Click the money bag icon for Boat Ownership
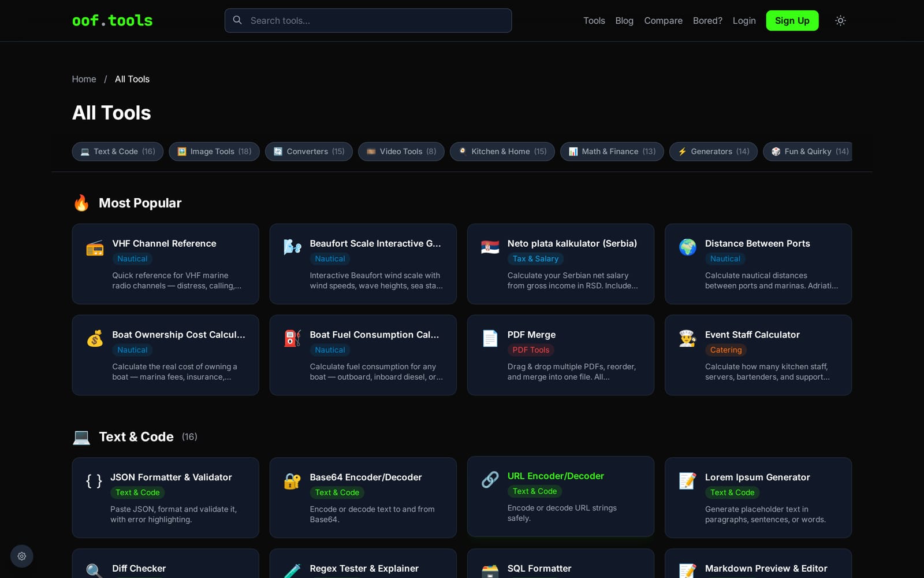 click(x=95, y=339)
